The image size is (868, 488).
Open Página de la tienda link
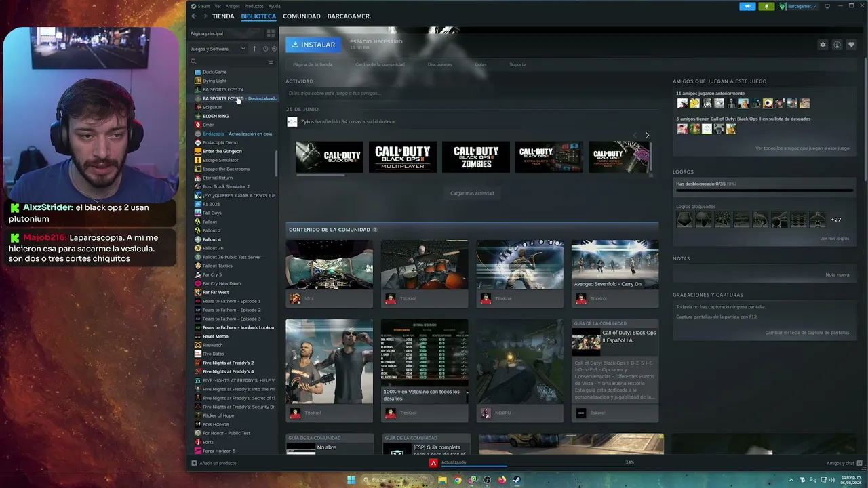click(x=313, y=64)
